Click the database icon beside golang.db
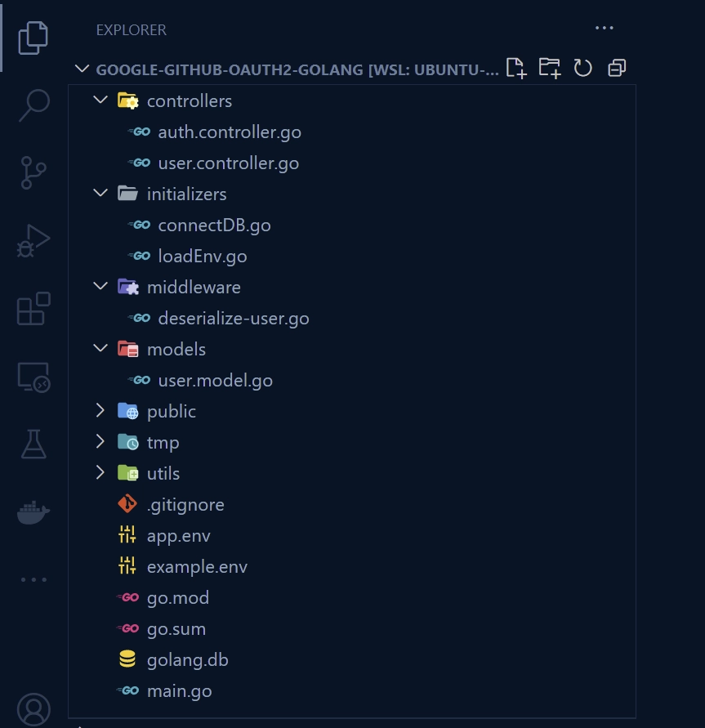Screen dimensions: 705x728 127,659
